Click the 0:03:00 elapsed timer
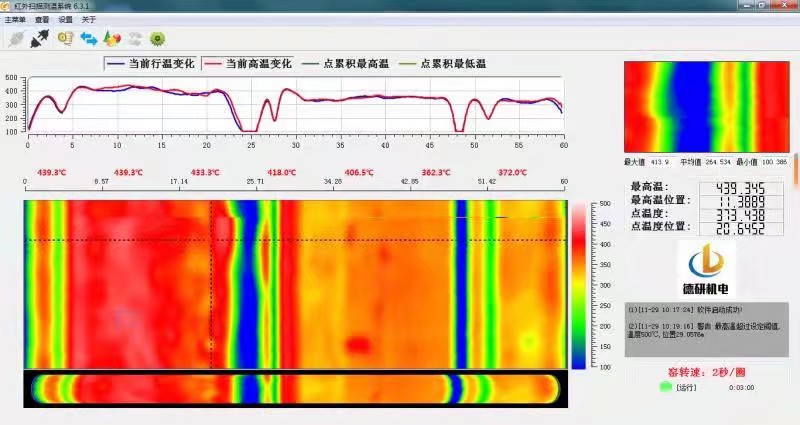Viewport: 800px width, 425px height. point(741,387)
